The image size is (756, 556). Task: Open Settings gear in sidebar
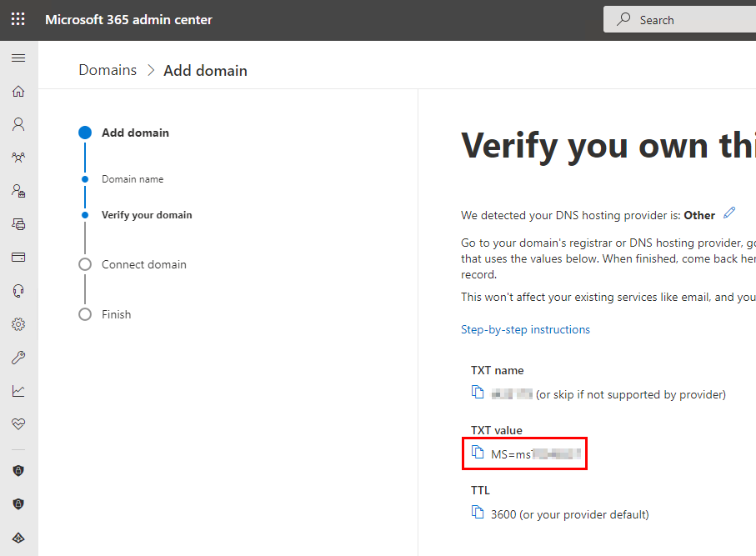coord(18,324)
